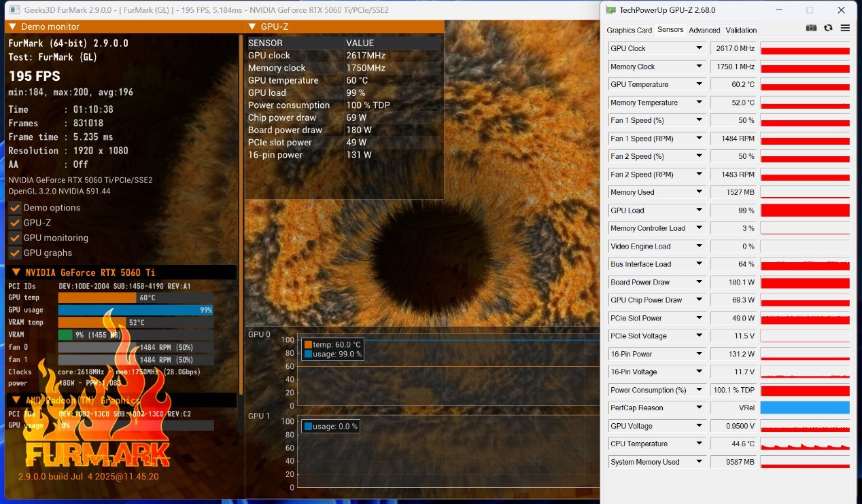
Task: Disable the GPU graphs checkbox
Action: pyautogui.click(x=15, y=253)
